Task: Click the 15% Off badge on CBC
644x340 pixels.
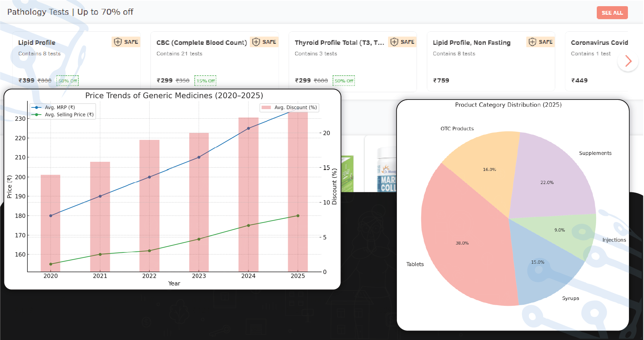Action: (x=205, y=81)
